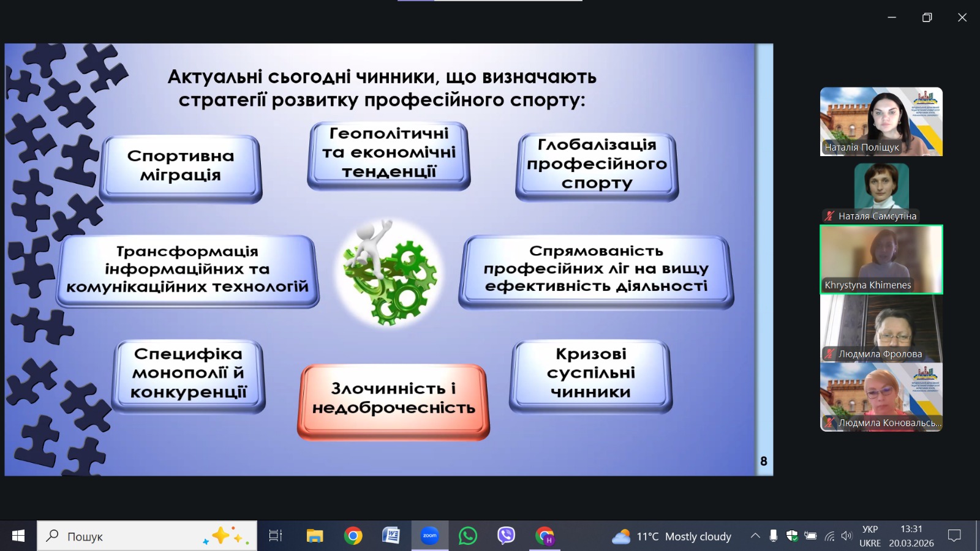Click the microphone icon in the system tray
Screen dimensions: 980x551
pos(774,536)
